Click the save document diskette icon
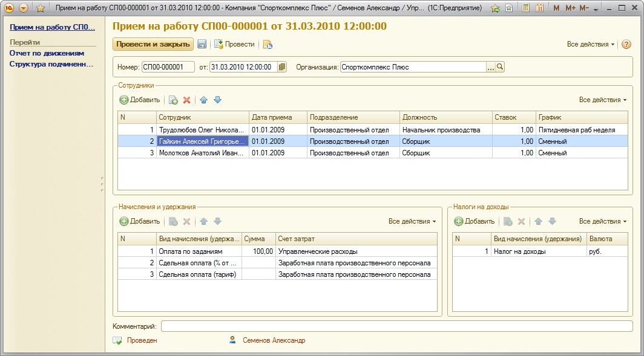 202,44
